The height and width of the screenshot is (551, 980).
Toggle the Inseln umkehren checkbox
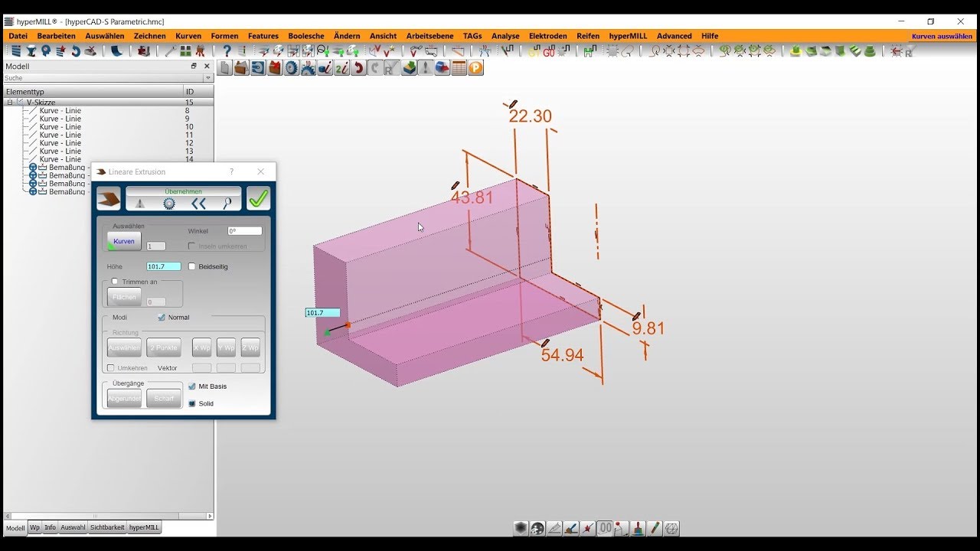tap(192, 246)
